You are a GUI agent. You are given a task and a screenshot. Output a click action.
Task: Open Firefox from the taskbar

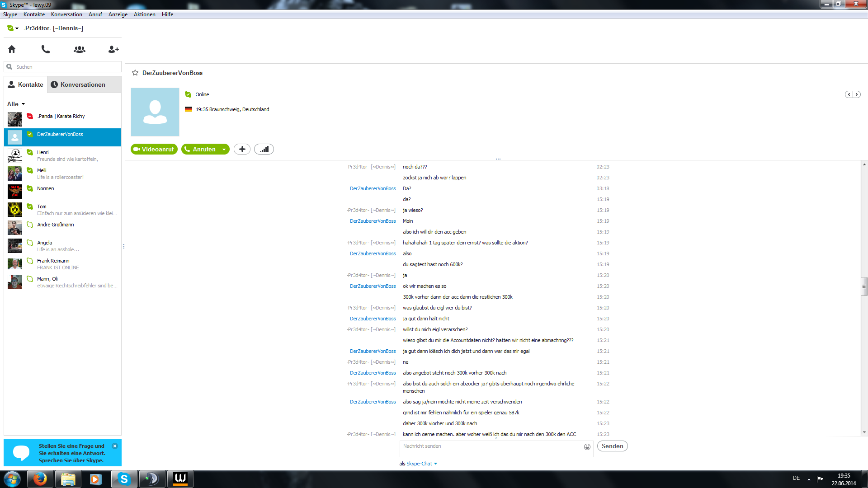40,479
